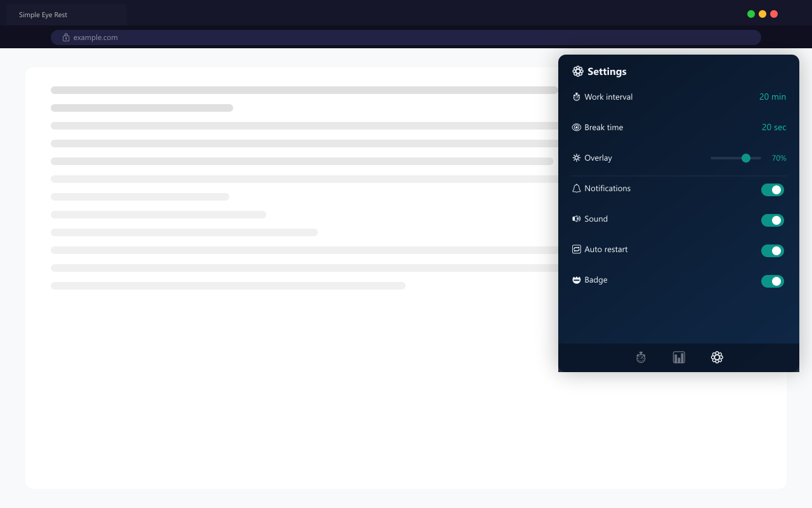Open the 20 sec break time value

click(773, 128)
